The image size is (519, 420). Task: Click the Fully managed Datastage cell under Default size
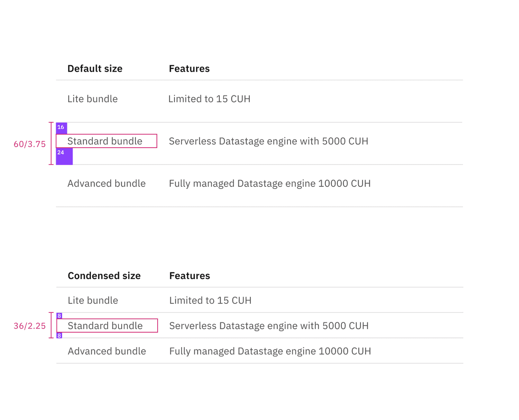click(x=269, y=184)
